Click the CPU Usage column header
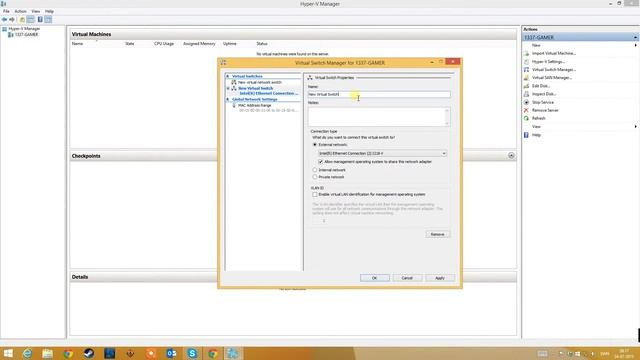Screen dimensions: 640x360 coord(164,44)
